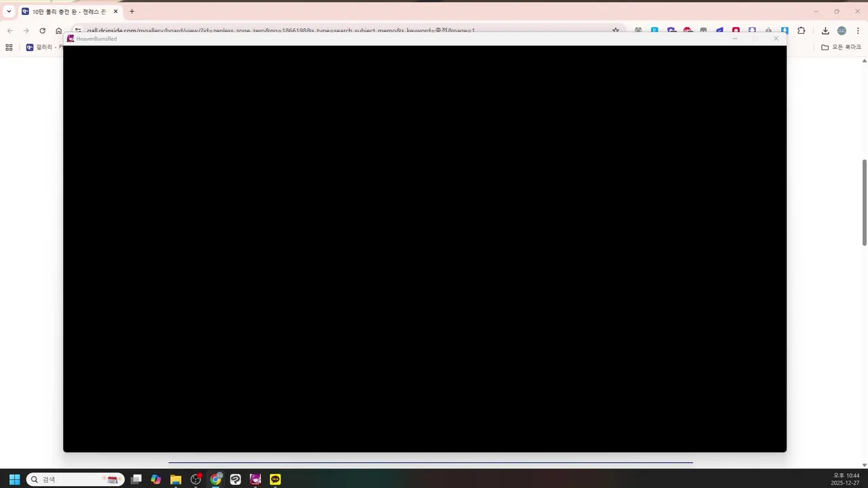Switch to HeavenBurnsRed taskbar icon
Screen dimensions: 868x488
click(256, 479)
